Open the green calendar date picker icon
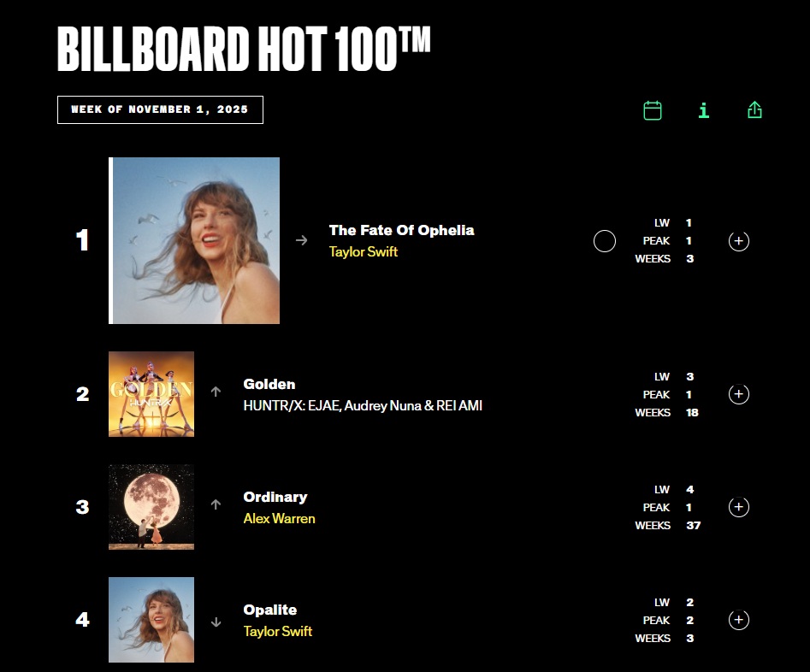Screen dimensions: 810x672 pyautogui.click(x=653, y=110)
